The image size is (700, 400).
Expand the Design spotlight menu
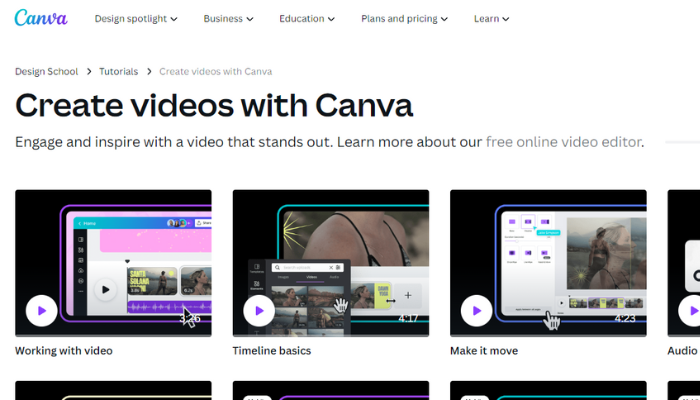(136, 19)
